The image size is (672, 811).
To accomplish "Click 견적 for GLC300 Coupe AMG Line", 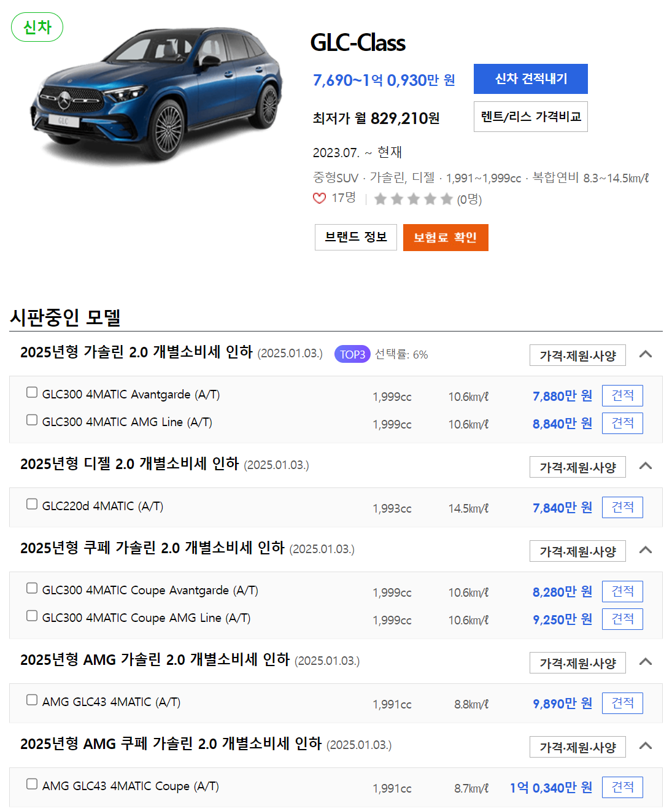I will [622, 619].
